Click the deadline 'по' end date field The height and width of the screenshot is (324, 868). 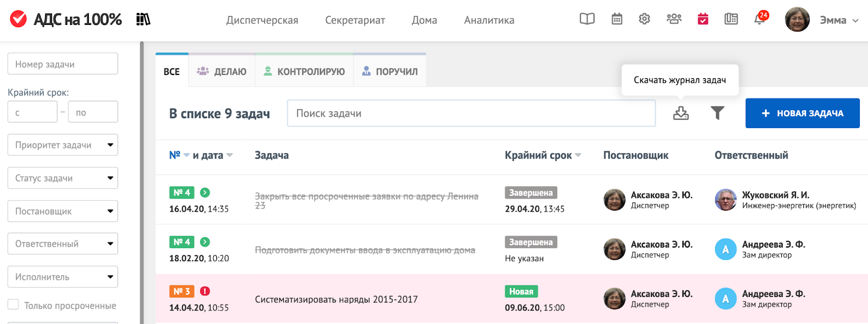tap(93, 112)
